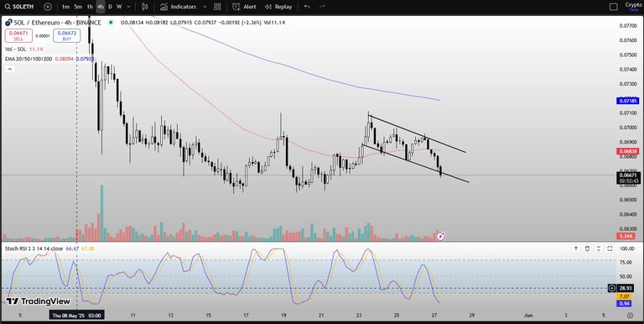Click the blue 0.94 Stoch value label
The image size is (644, 324).
point(625,304)
